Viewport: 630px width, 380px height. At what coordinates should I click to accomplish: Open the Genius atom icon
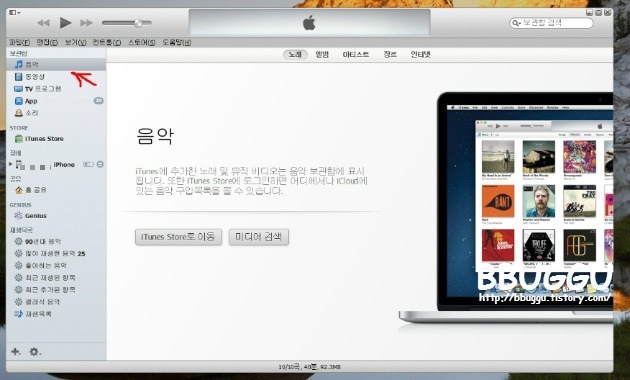coord(18,216)
